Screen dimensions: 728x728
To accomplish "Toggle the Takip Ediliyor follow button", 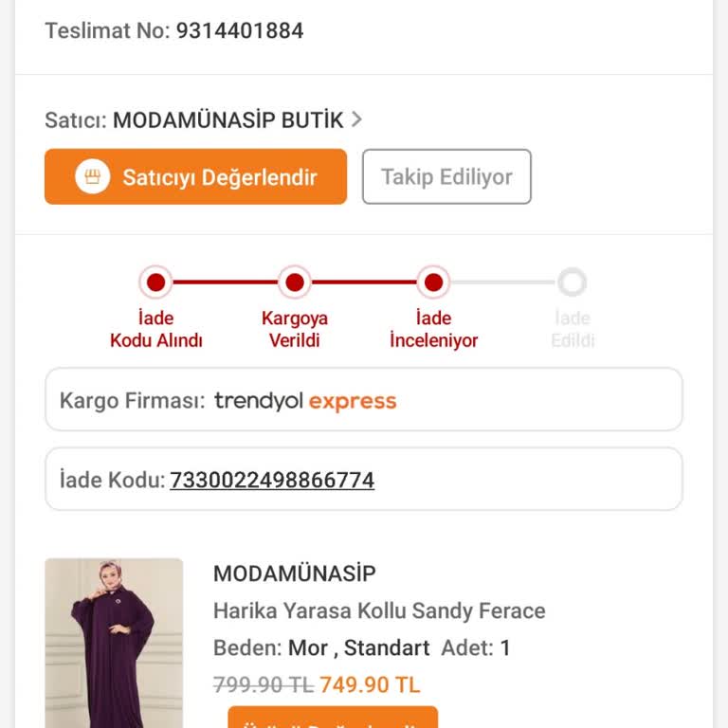I will point(446,176).
